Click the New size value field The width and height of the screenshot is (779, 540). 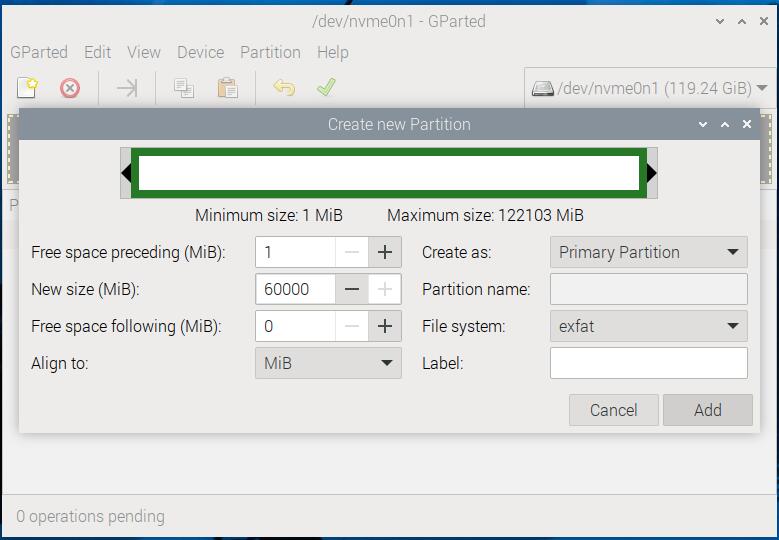[x=296, y=289]
